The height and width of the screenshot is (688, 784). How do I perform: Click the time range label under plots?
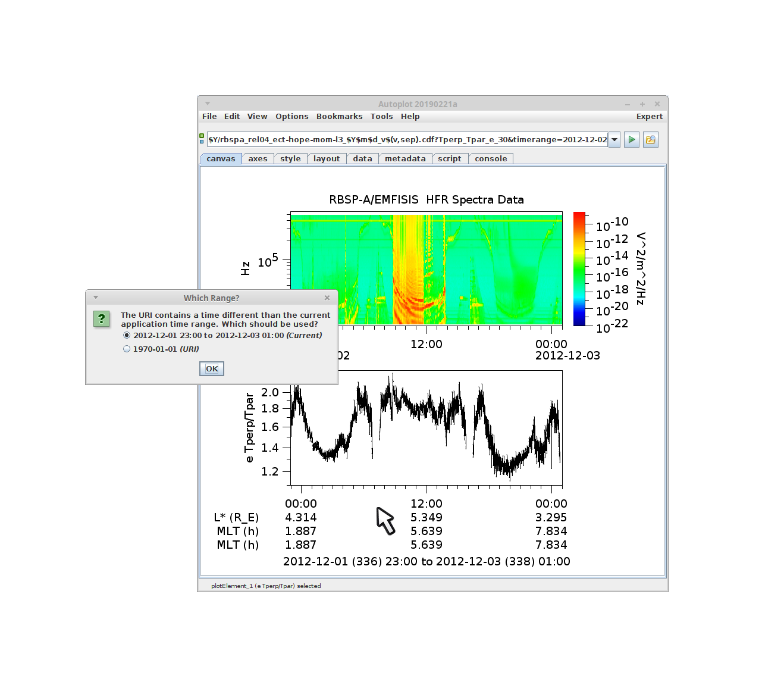(427, 562)
